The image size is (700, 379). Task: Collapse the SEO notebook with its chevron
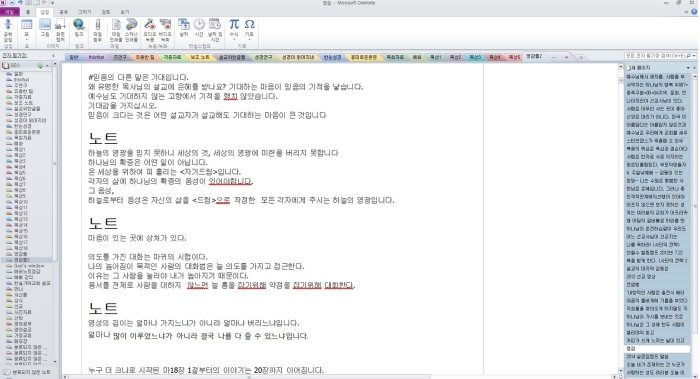tap(47, 66)
